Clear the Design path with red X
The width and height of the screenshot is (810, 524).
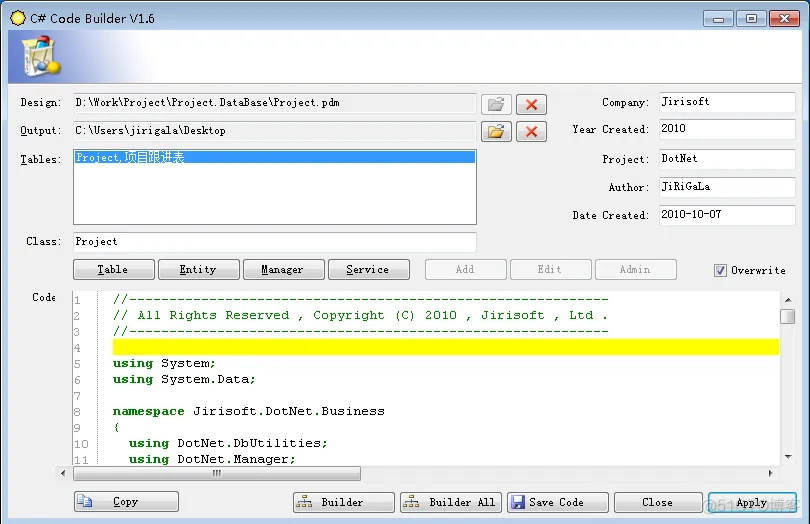(531, 104)
